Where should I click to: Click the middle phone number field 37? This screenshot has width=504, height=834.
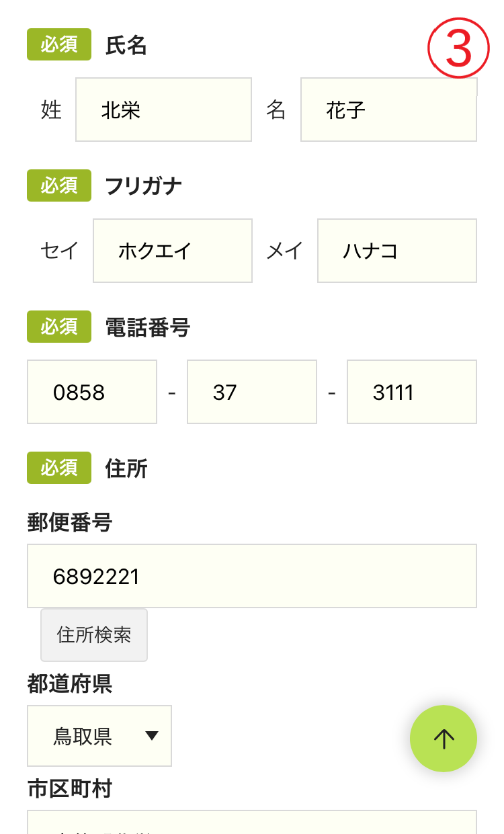pos(252,392)
